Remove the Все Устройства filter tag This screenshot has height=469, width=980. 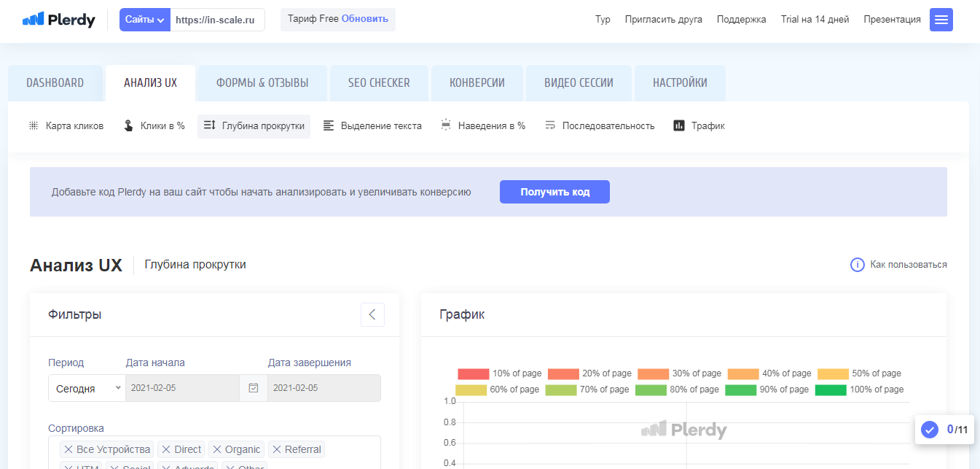68,449
